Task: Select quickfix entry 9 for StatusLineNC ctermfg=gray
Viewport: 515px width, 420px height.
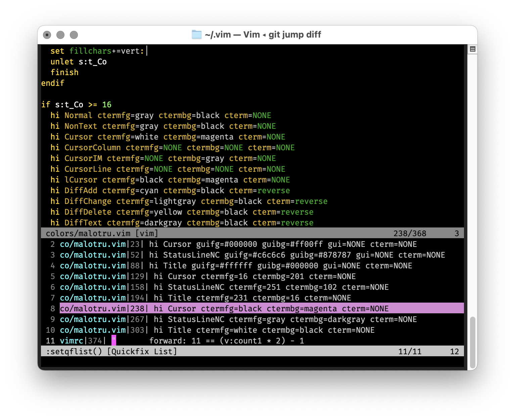Action: pyautogui.click(x=252, y=319)
